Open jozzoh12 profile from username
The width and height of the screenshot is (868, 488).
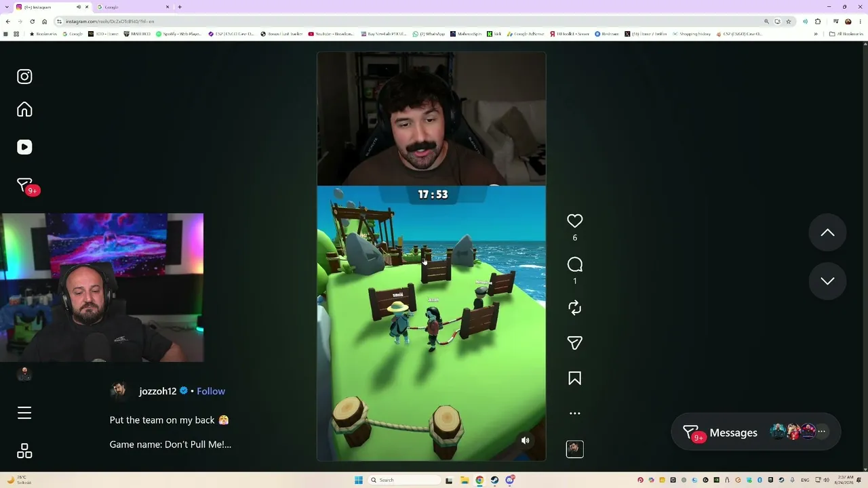click(x=157, y=391)
